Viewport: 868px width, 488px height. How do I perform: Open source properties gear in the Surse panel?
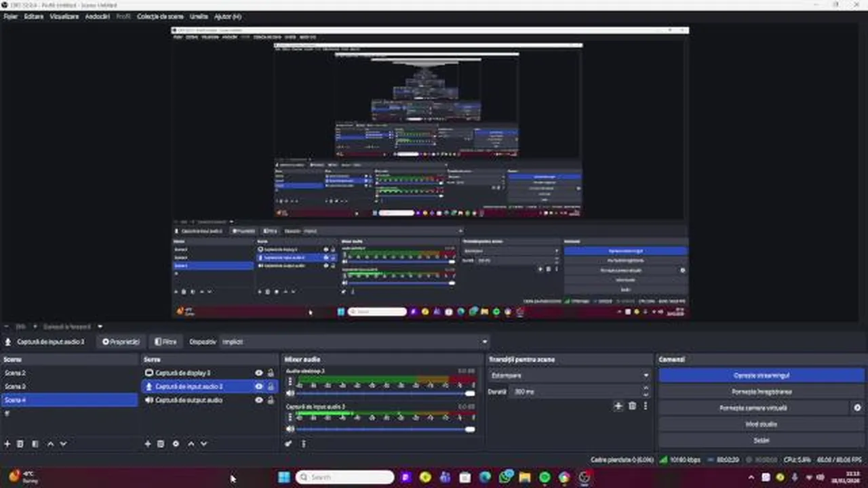click(176, 444)
